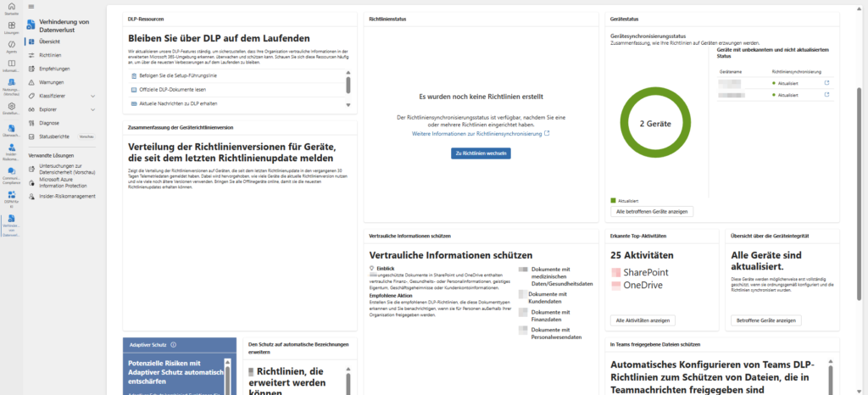868x395 pixels.
Task: Click the info icon next to Adaptiver Schutz
Action: 173,345
